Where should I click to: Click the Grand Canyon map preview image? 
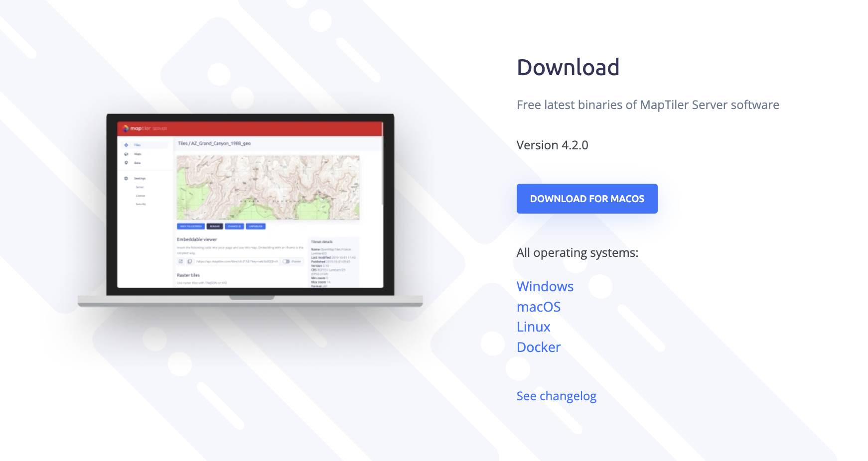tap(268, 187)
